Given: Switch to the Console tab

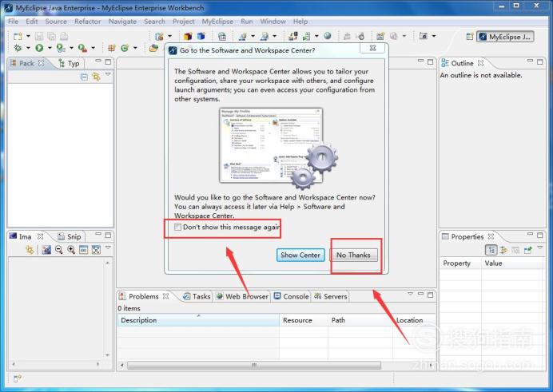Looking at the screenshot, I should 292,296.
